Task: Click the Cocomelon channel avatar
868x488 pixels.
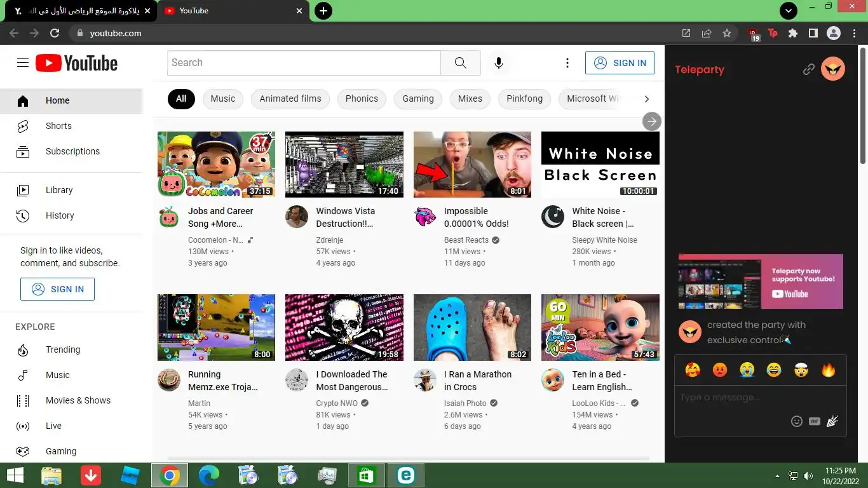Action: (169, 217)
